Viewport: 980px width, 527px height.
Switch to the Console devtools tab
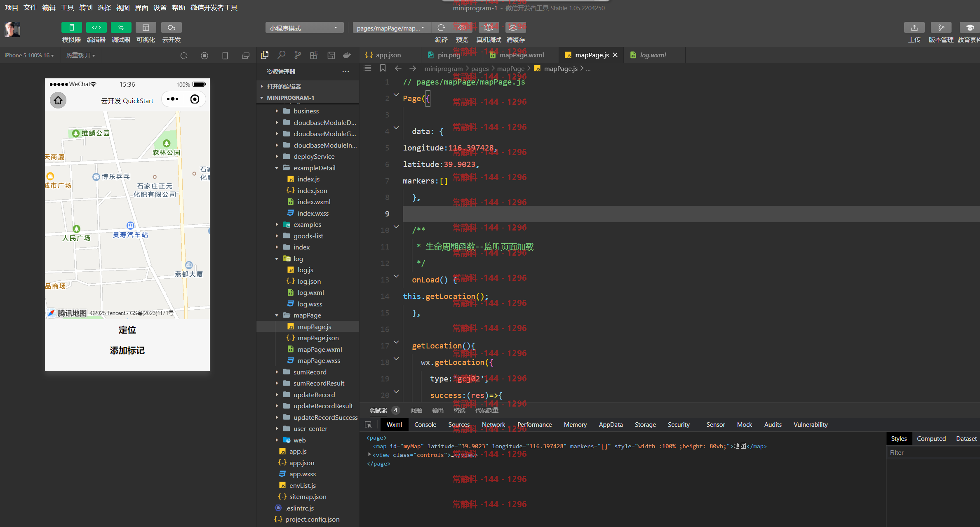(x=425, y=424)
